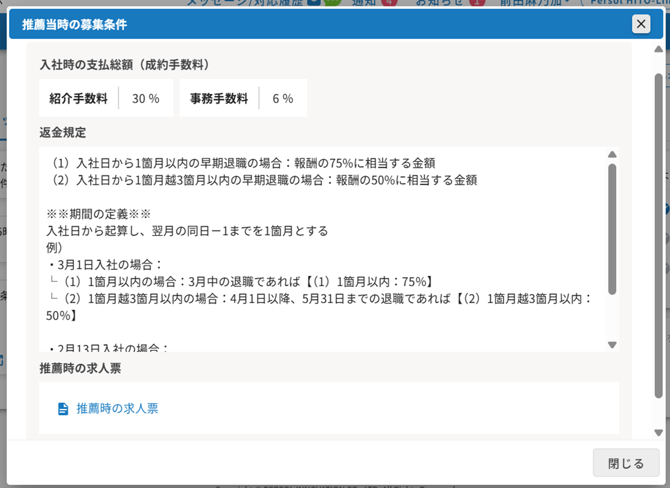Click the 返金規定 section heading
Image resolution: width=670 pixels, height=488 pixels.
63,132
